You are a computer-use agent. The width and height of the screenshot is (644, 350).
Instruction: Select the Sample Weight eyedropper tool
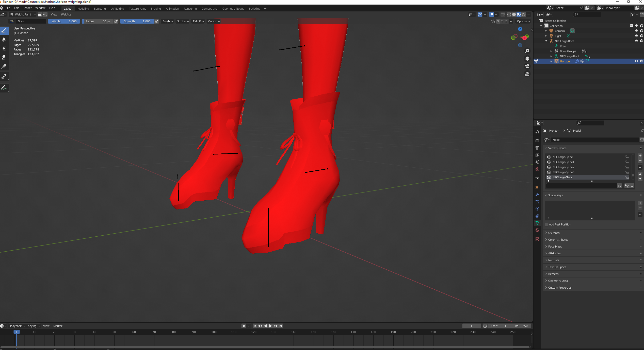[4, 76]
